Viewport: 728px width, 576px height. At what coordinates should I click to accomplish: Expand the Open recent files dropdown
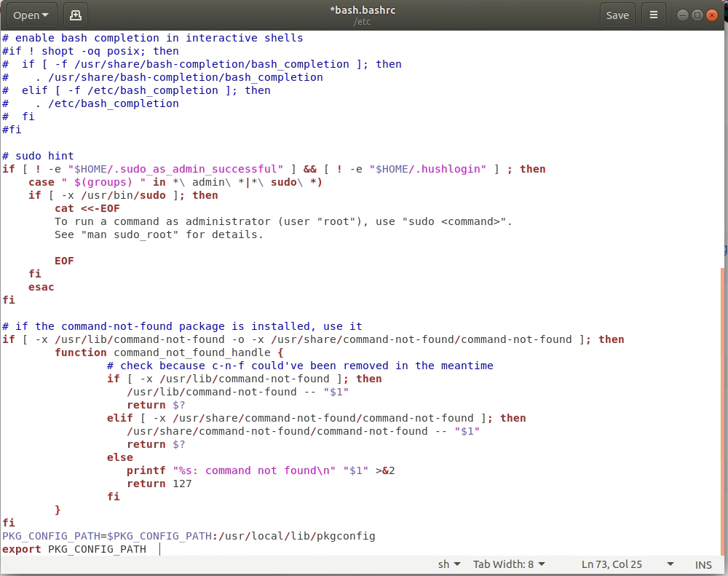click(44, 15)
